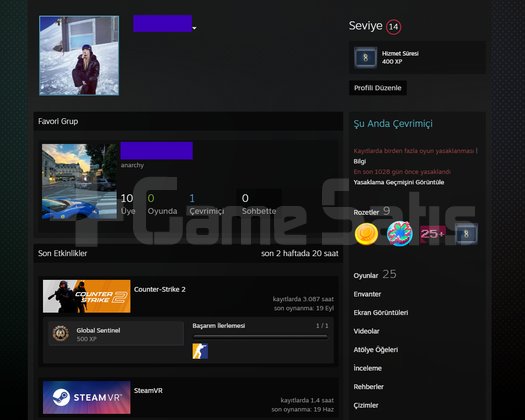The image size is (525, 420).
Task: Open the Counter-Strike achievement icon
Action: 200,351
